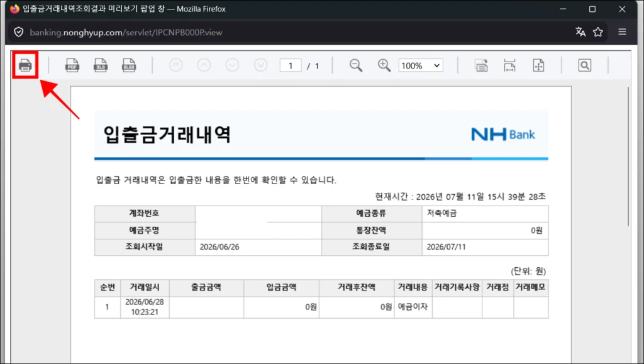Click the URL in the address bar
Image resolution: width=644 pixels, height=364 pixels.
click(x=126, y=33)
